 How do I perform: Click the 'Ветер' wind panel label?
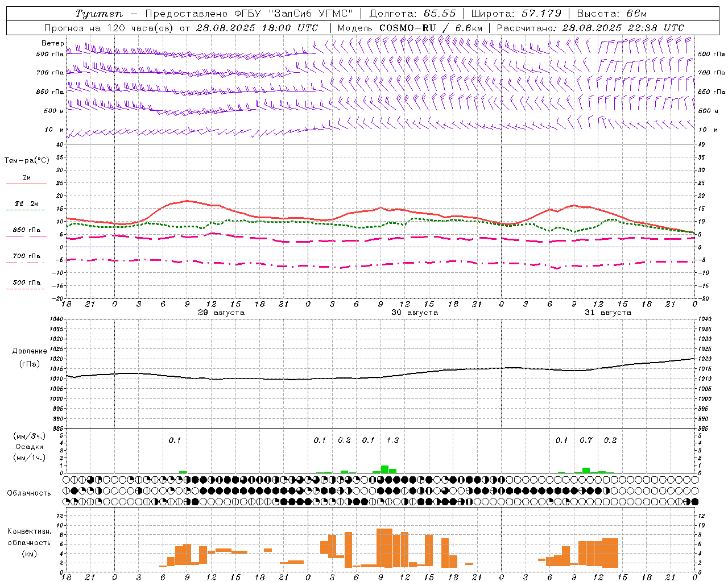[x=53, y=43]
